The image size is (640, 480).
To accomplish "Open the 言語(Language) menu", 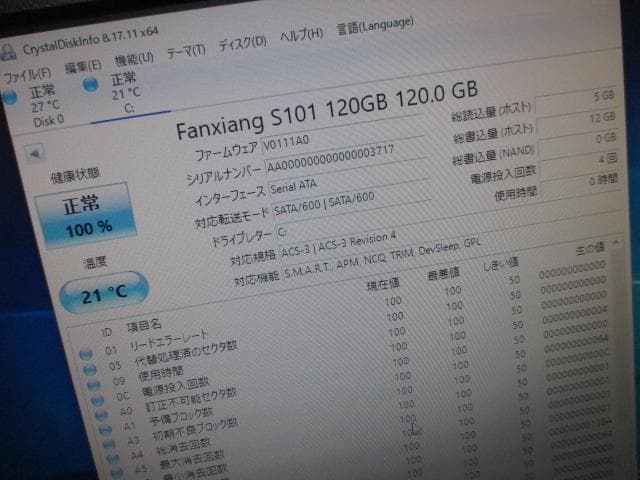I will coord(375,25).
